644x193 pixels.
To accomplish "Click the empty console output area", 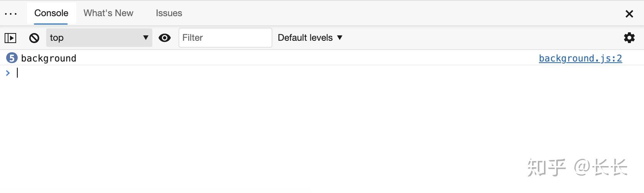I will point(269,127).
